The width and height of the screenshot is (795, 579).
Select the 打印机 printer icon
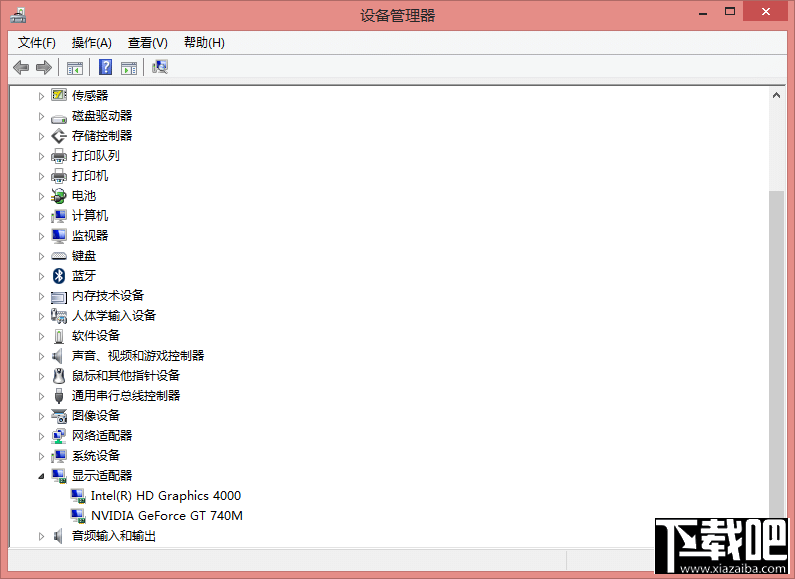pos(59,176)
